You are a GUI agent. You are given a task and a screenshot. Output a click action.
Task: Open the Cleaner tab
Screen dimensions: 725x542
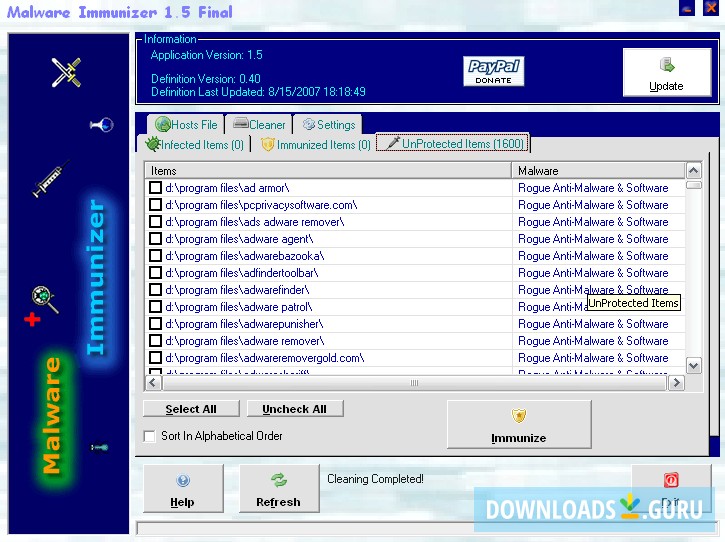point(259,124)
